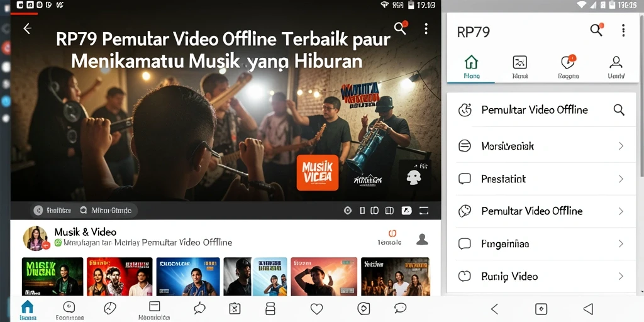Open the heart tab with the notification badge
The image size is (644, 322).
pyautogui.click(x=569, y=67)
